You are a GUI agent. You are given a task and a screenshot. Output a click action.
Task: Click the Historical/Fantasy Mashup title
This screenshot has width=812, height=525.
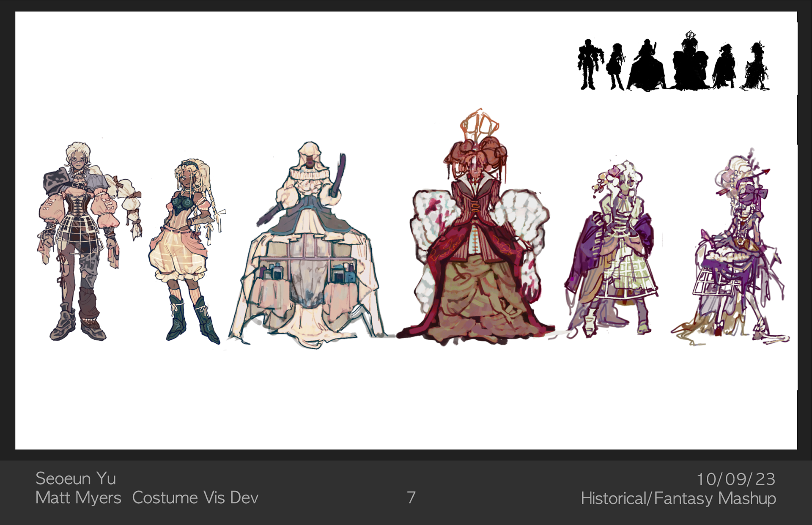pyautogui.click(x=678, y=498)
